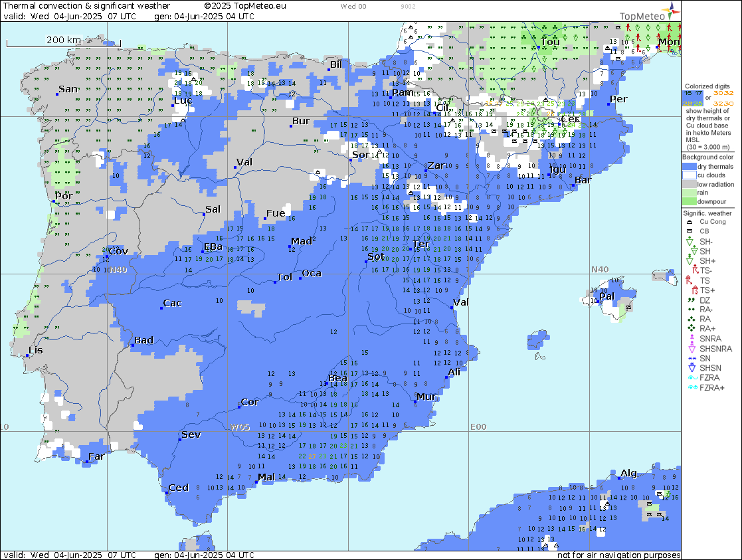Click the Lis (Lisbon) city label
This screenshot has height=560, width=742.
[x=35, y=350]
